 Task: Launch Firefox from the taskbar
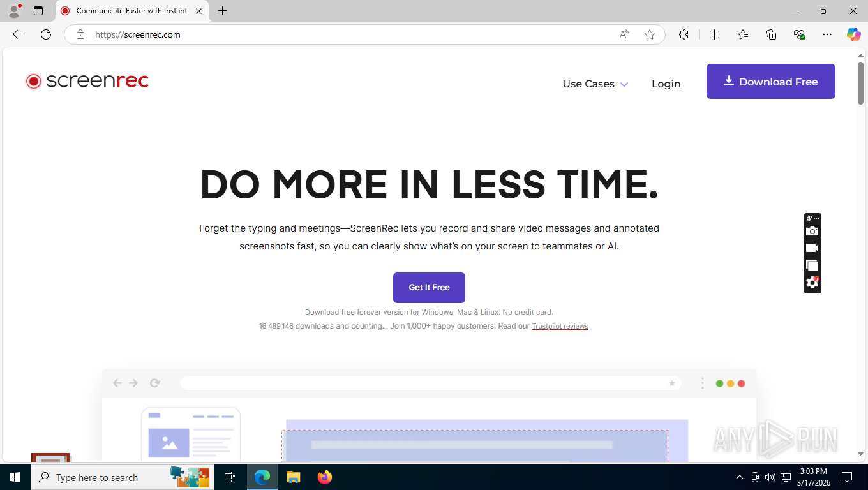pos(325,477)
